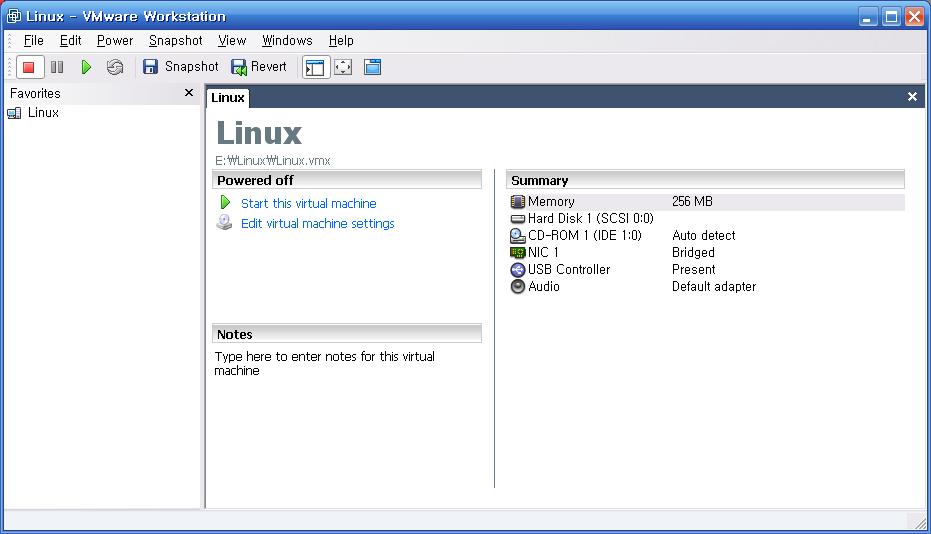Click the USB Controller icon
Screen dimensions: 931x534
518,270
